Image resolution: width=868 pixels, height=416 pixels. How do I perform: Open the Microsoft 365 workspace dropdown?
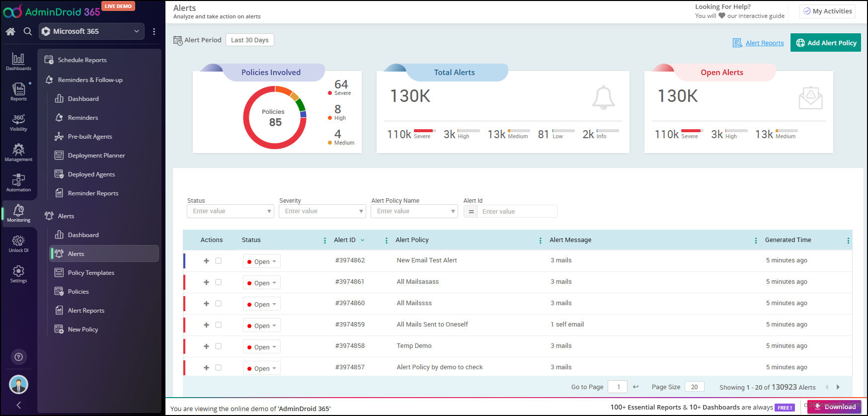click(x=91, y=31)
